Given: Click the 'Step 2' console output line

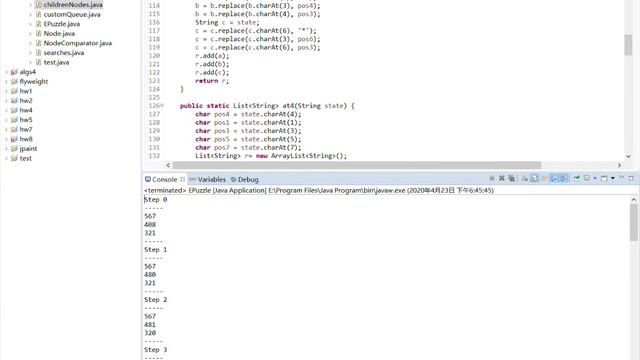Looking at the screenshot, I should pyautogui.click(x=156, y=300).
